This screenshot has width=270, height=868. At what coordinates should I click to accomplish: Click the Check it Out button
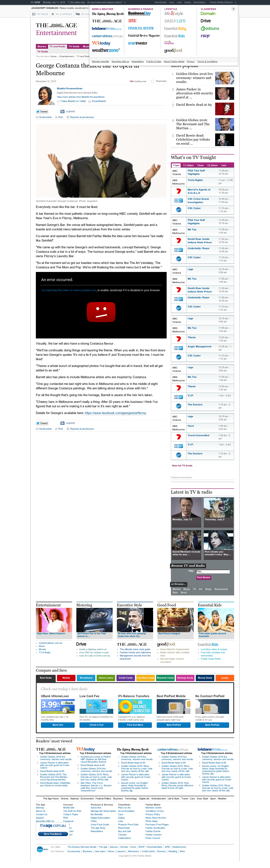coord(96,725)
